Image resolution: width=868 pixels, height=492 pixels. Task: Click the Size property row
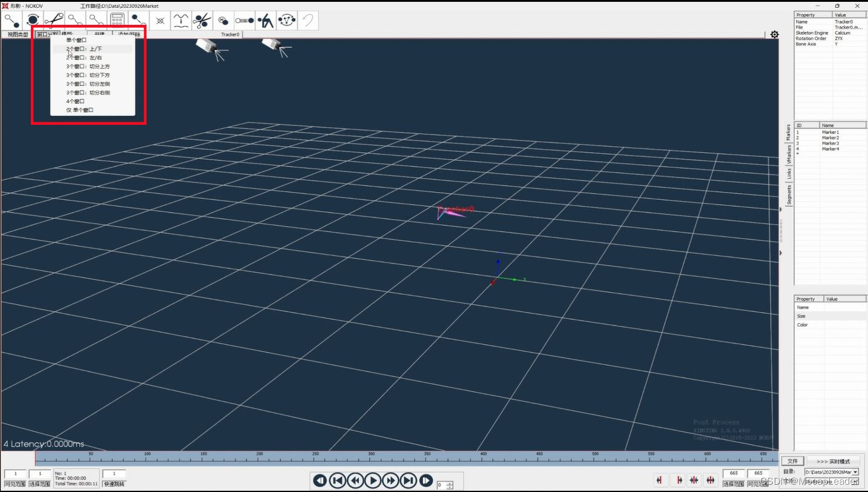pos(830,316)
